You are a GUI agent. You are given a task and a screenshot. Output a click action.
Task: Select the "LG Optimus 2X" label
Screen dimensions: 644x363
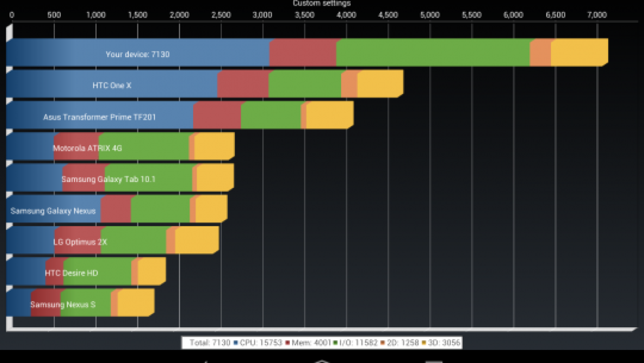point(80,242)
